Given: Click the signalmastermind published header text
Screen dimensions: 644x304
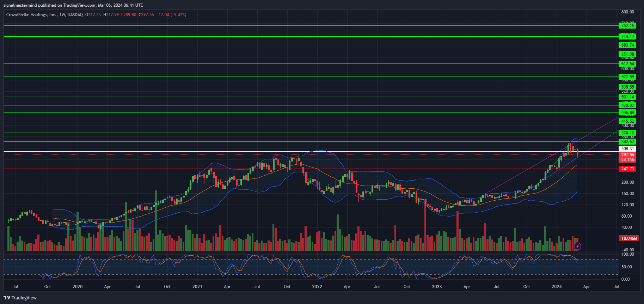Looking at the screenshot, I should (73, 5).
